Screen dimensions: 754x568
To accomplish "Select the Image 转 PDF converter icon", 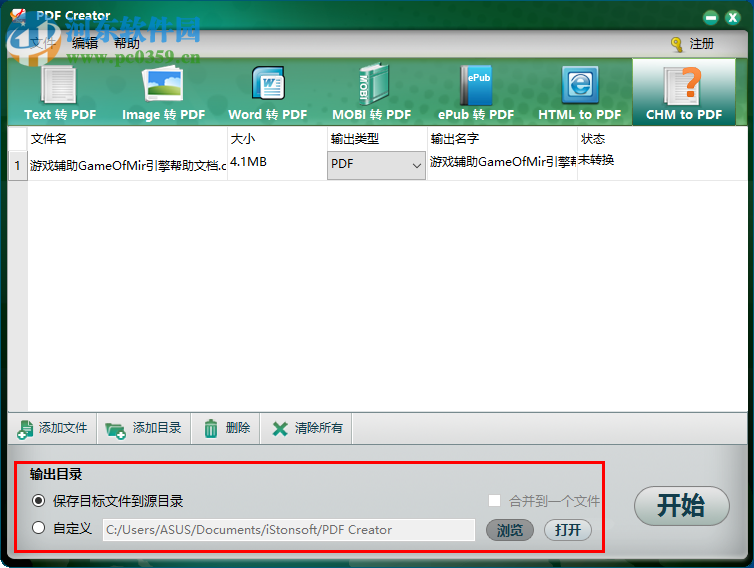I will point(163,85).
